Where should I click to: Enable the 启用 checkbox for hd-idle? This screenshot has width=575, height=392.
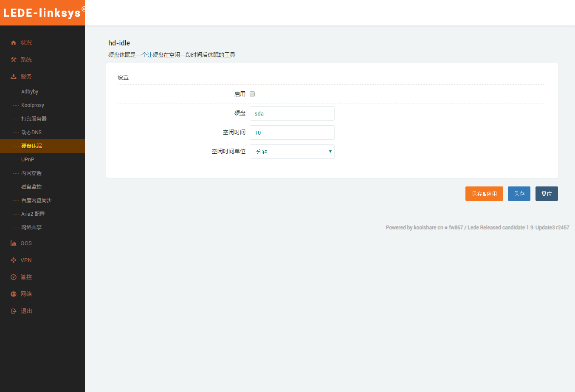252,94
